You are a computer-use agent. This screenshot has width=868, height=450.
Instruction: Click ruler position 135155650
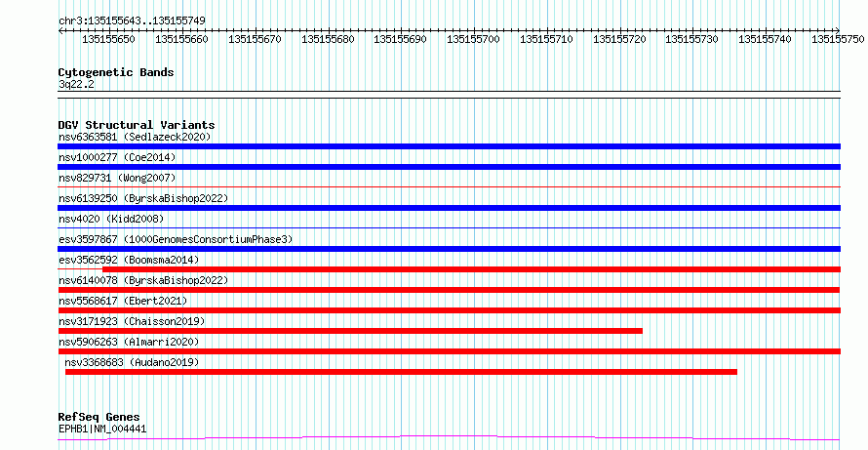click(108, 39)
